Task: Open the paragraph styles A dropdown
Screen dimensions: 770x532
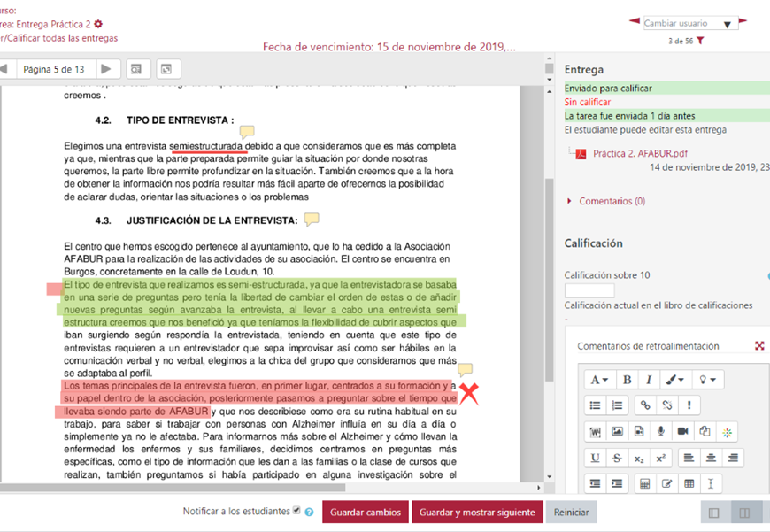Action: 599,380
